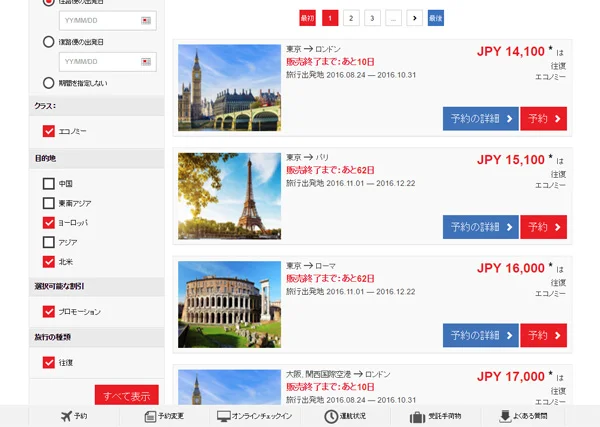Open 予約の詳細 for Tokyo to London
600x427 pixels.
point(481,119)
